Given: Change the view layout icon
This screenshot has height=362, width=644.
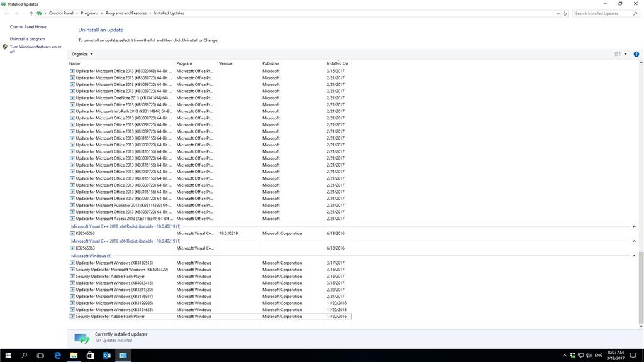Looking at the screenshot, I should (618, 54).
